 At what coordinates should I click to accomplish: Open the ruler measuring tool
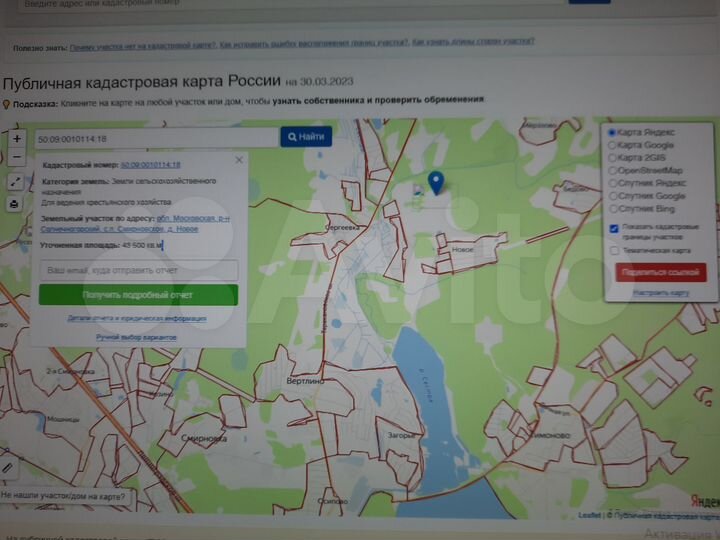(8, 468)
